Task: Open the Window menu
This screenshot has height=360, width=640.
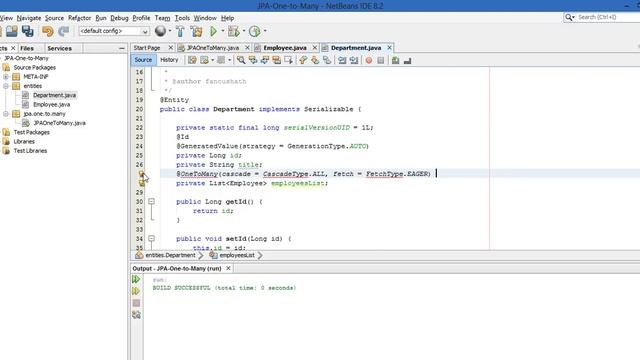Action: tap(205, 18)
